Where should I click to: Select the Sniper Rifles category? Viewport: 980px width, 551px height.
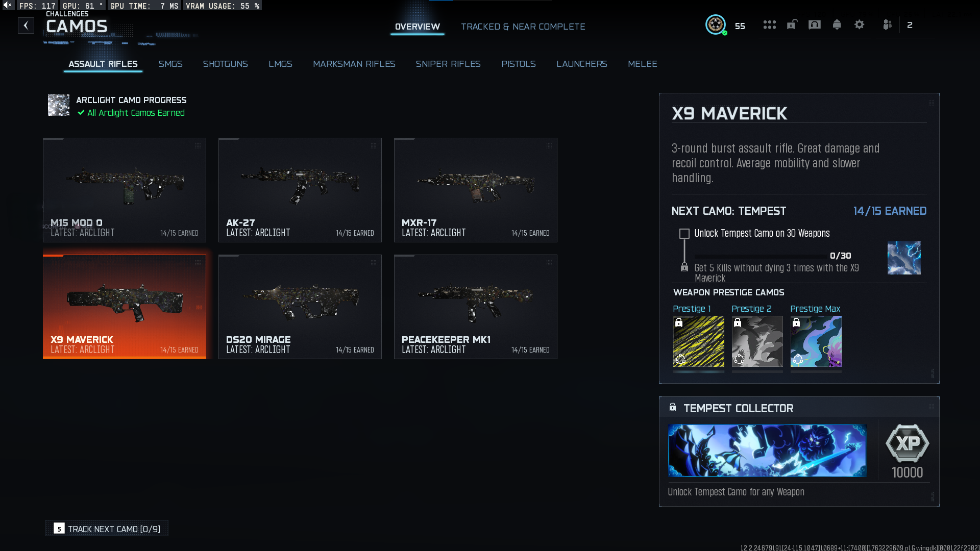pos(448,64)
